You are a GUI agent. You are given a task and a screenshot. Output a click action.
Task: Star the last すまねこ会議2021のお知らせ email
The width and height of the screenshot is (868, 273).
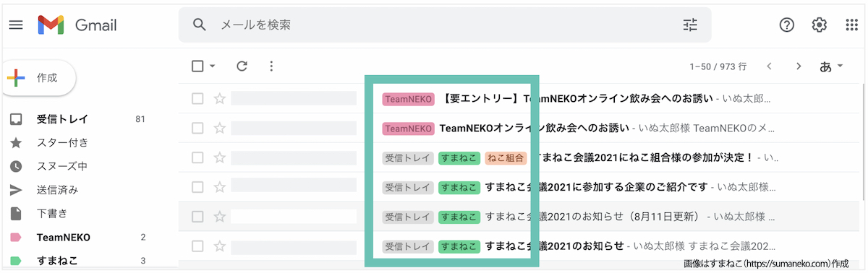(x=220, y=246)
